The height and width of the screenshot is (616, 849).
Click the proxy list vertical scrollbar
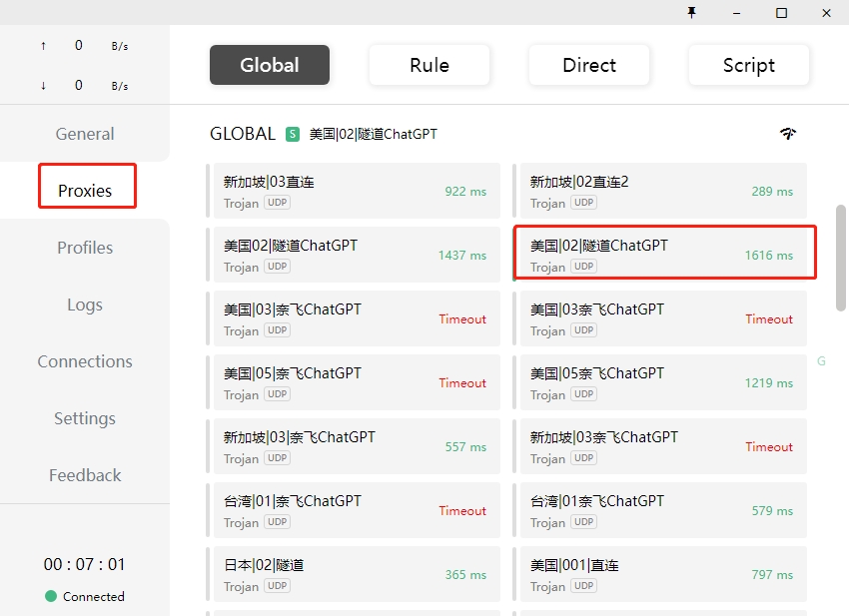(x=841, y=258)
